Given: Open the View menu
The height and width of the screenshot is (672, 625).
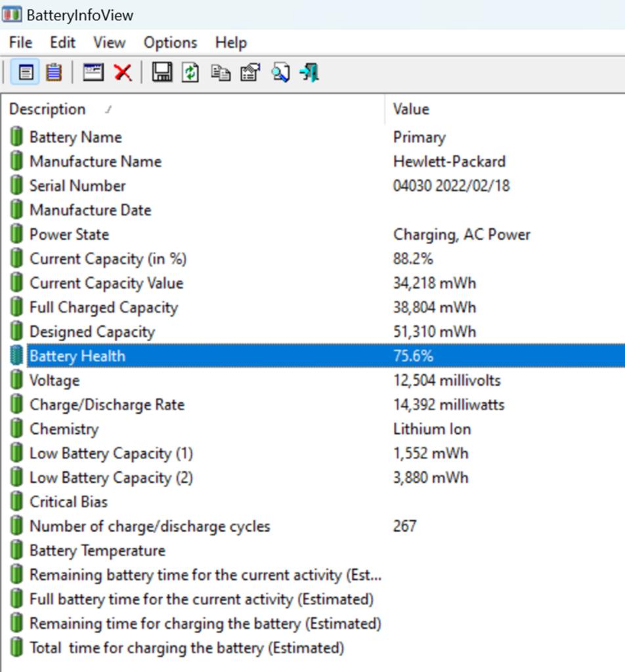Looking at the screenshot, I should point(110,43).
